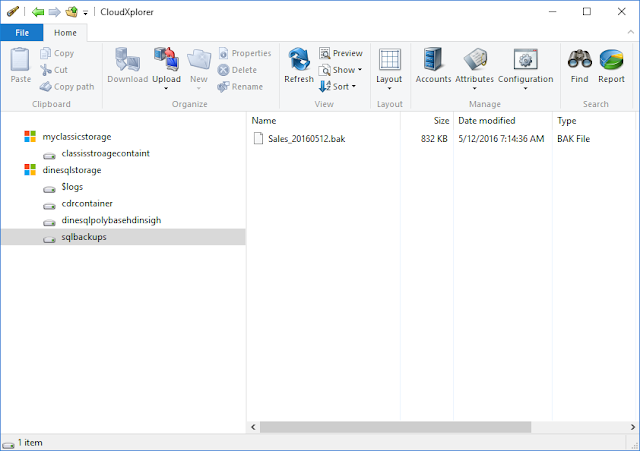Click the Sales_20160512.bak file icon

tap(258, 138)
